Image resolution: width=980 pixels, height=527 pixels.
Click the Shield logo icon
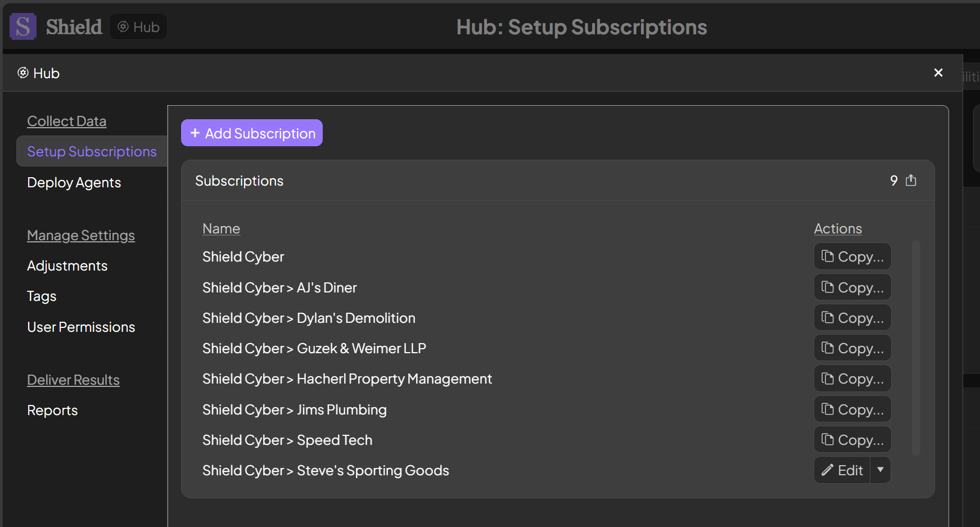tap(23, 26)
